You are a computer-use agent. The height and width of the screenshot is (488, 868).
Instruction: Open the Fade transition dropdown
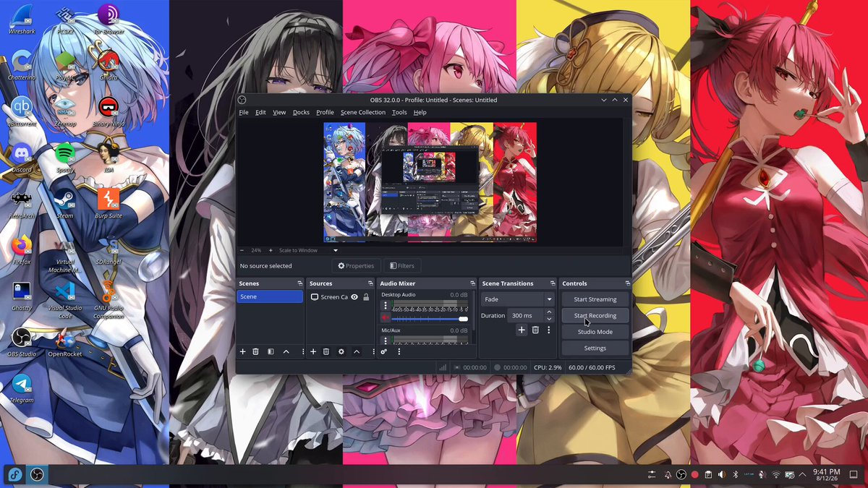(x=518, y=299)
